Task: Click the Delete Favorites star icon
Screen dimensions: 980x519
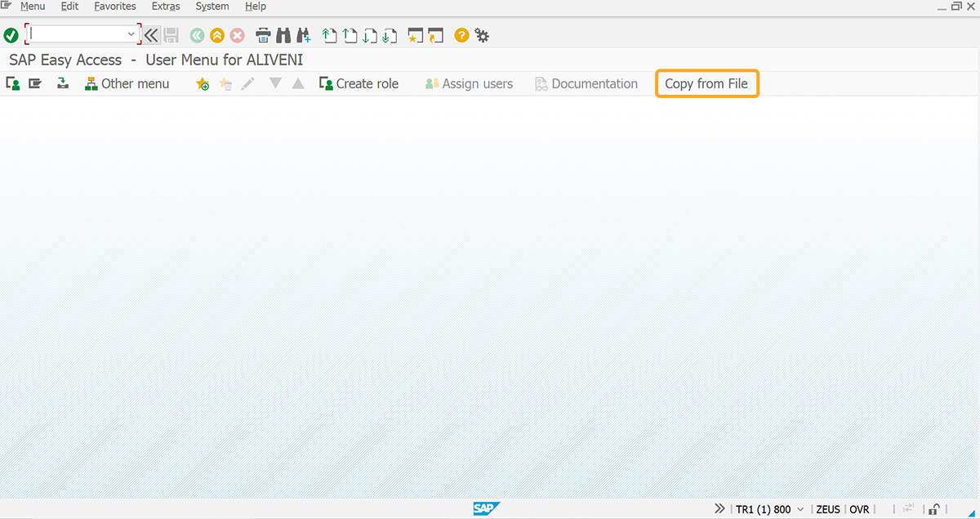Action: [225, 83]
